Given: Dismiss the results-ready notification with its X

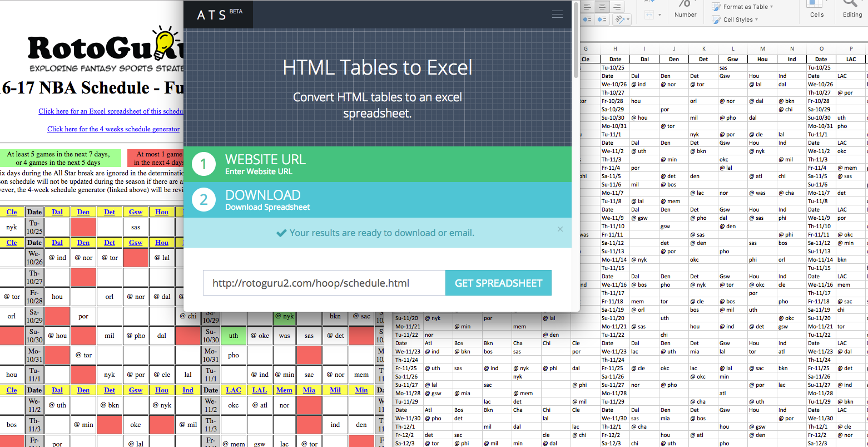Looking at the screenshot, I should click(x=560, y=229).
